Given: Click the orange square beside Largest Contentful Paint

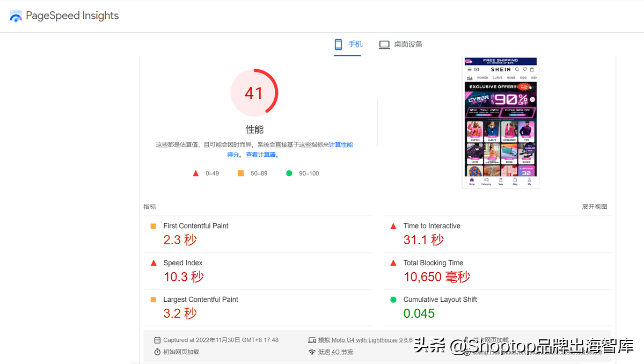Looking at the screenshot, I should (x=153, y=300).
